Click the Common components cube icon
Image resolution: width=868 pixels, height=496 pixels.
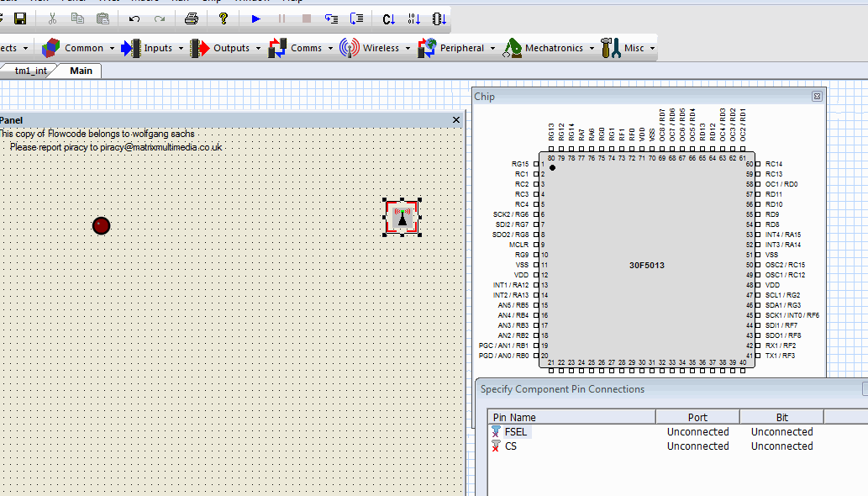pos(51,48)
